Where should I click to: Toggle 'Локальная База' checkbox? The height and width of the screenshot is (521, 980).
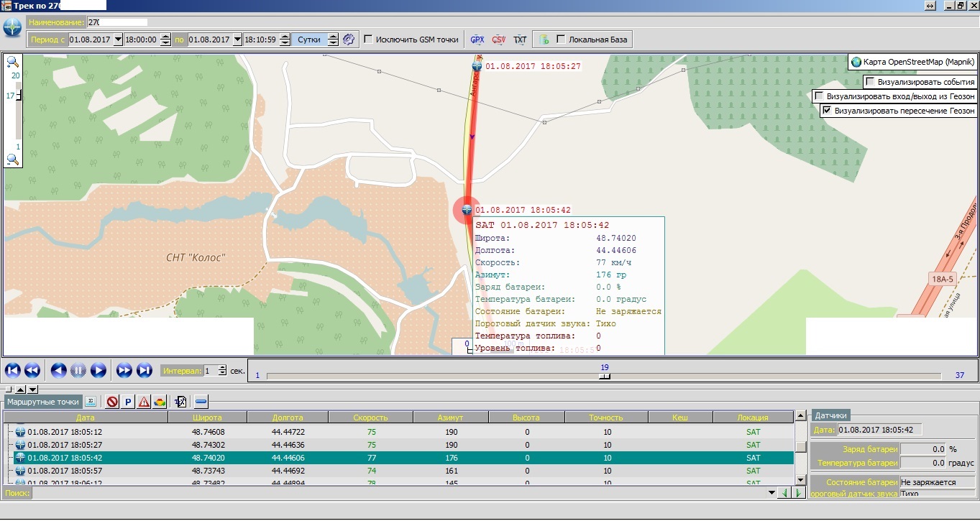(561, 40)
